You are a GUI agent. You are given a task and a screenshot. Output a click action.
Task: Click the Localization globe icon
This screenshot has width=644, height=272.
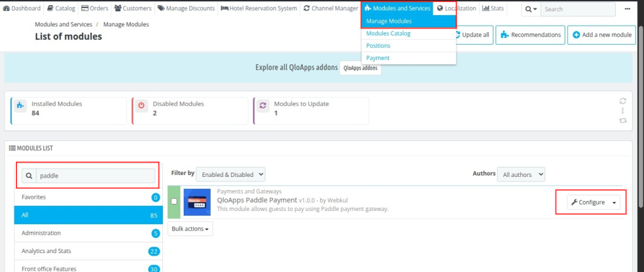[x=440, y=8]
